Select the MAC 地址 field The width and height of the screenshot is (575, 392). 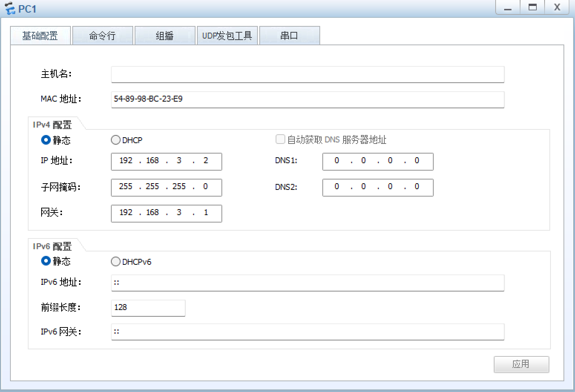307,100
